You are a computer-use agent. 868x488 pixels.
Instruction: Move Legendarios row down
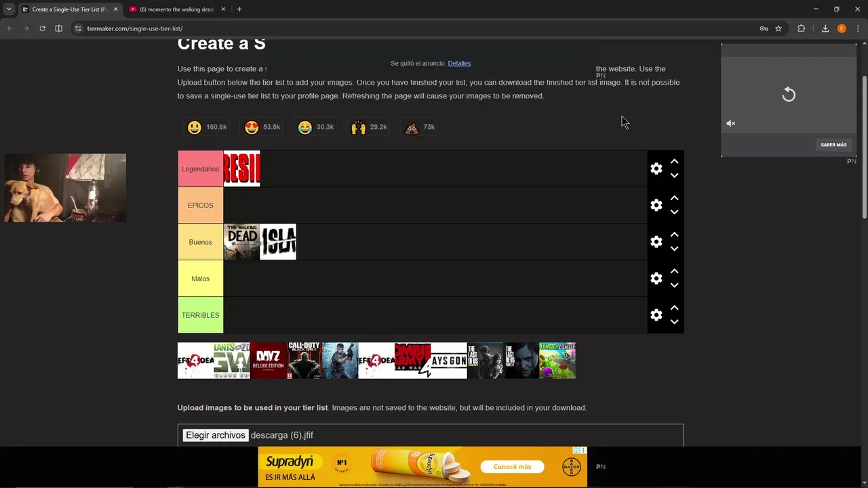tap(674, 176)
